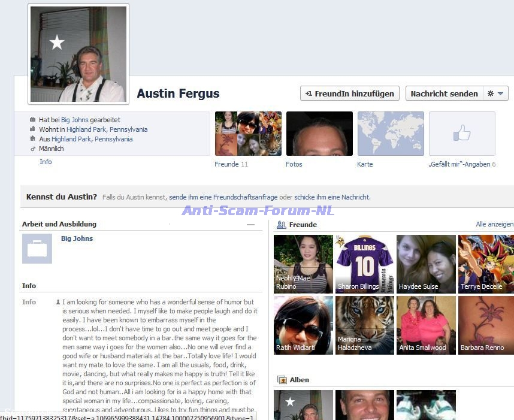The height and width of the screenshot is (420, 514).
Task: Click the Nachricht senden button
Action: pyautogui.click(x=444, y=93)
